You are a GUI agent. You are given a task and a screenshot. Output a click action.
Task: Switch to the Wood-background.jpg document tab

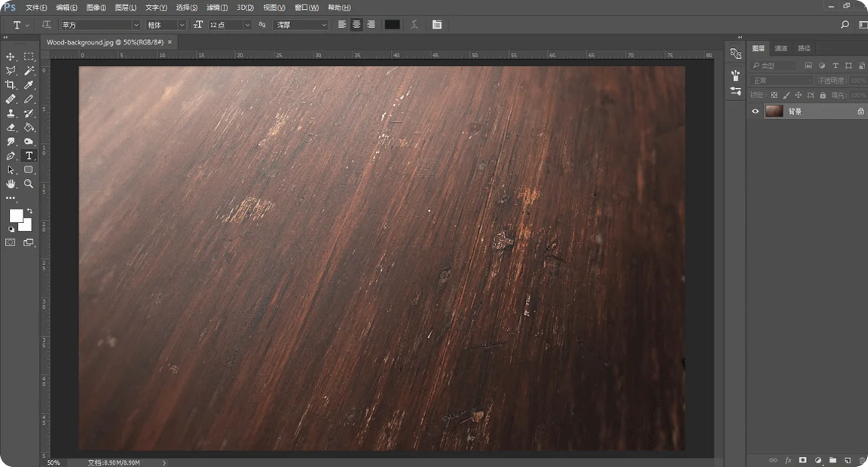(x=105, y=42)
